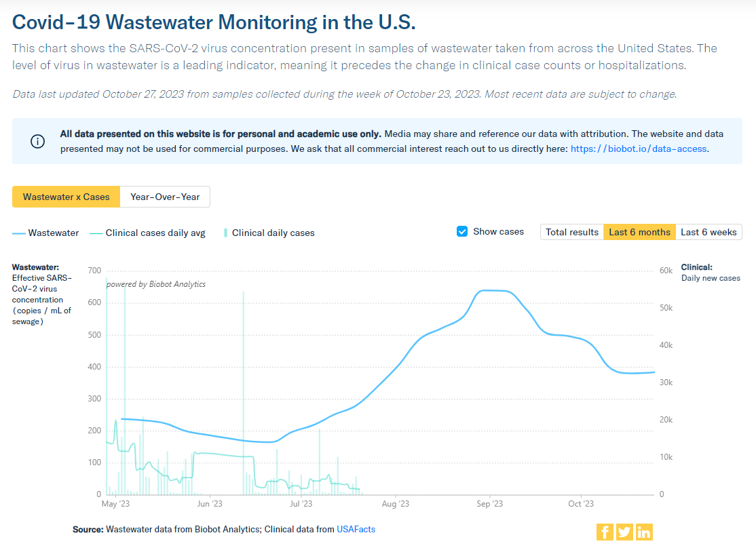The height and width of the screenshot is (550, 756).
Task: Share chart on LinkedIn icon
Action: click(x=644, y=532)
